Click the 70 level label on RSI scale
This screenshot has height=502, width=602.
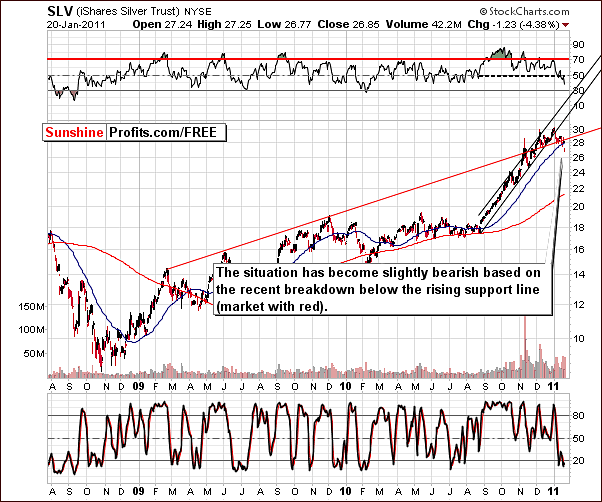click(x=579, y=59)
